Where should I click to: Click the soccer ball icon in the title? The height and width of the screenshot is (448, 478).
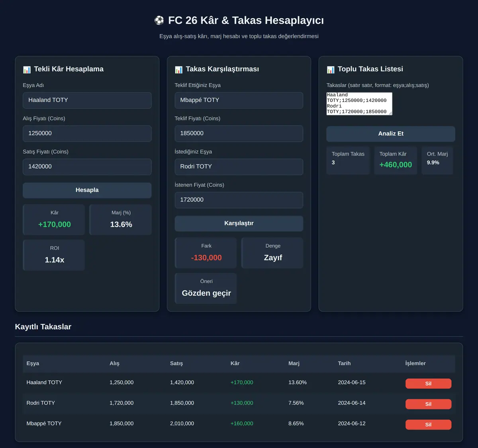point(159,20)
